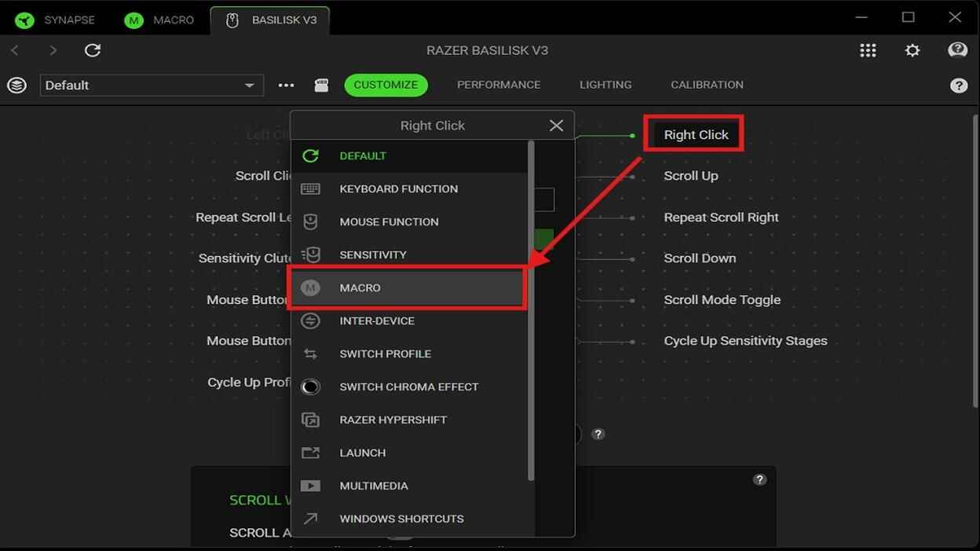The image size is (980, 551).
Task: Click the Mouse Function mouse icon
Action: (311, 222)
